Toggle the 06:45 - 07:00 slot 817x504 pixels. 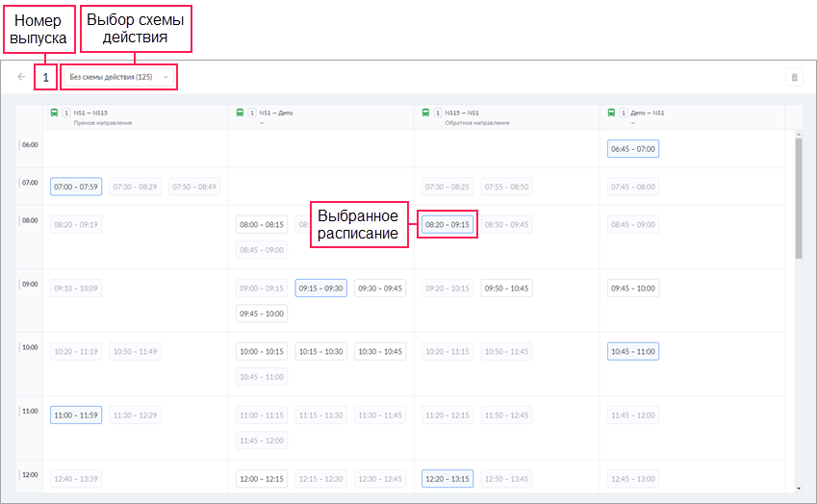coord(633,149)
